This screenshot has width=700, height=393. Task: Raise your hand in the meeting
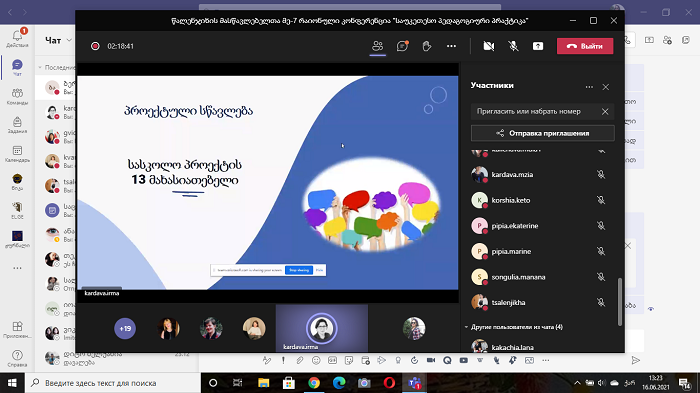pos(427,46)
